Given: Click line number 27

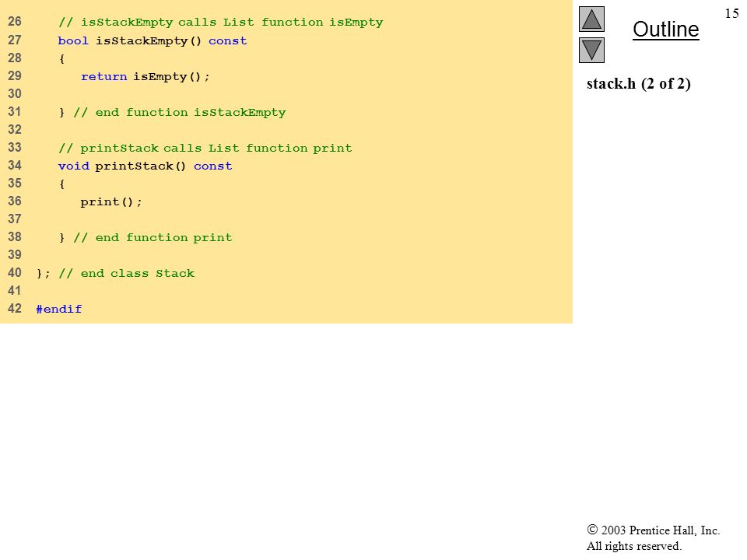Looking at the screenshot, I should point(15,40).
